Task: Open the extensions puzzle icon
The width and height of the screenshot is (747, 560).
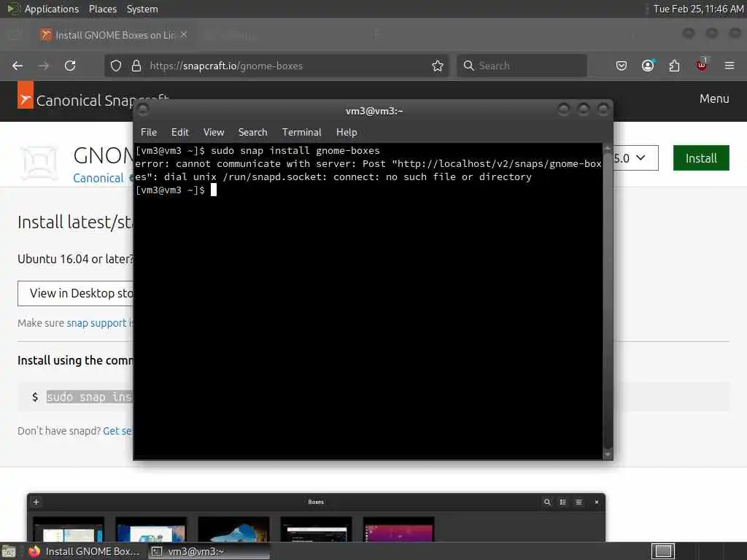Action: tap(674, 66)
